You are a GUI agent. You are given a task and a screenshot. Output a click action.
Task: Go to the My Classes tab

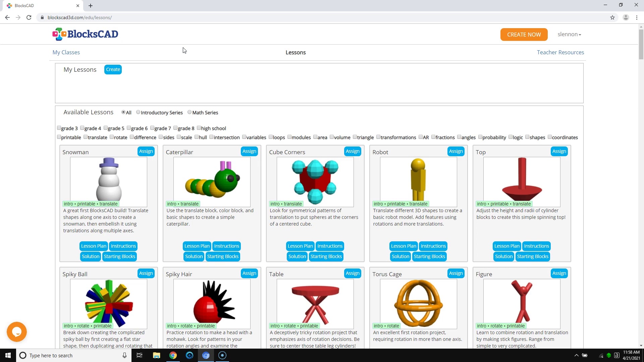click(x=66, y=52)
